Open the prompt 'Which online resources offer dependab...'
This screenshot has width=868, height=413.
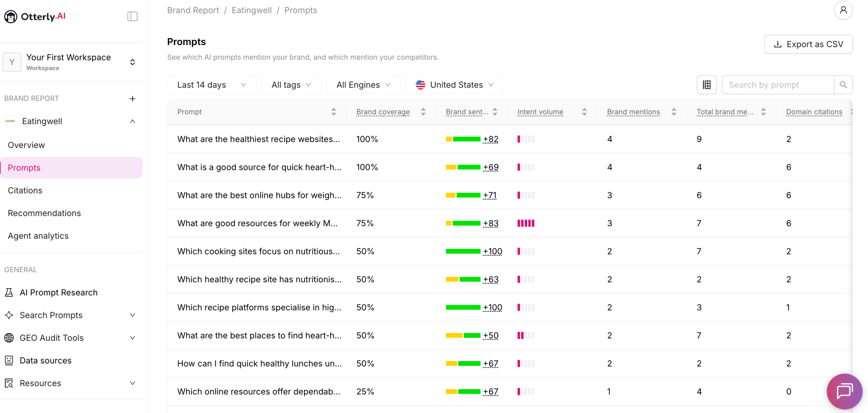(259, 392)
